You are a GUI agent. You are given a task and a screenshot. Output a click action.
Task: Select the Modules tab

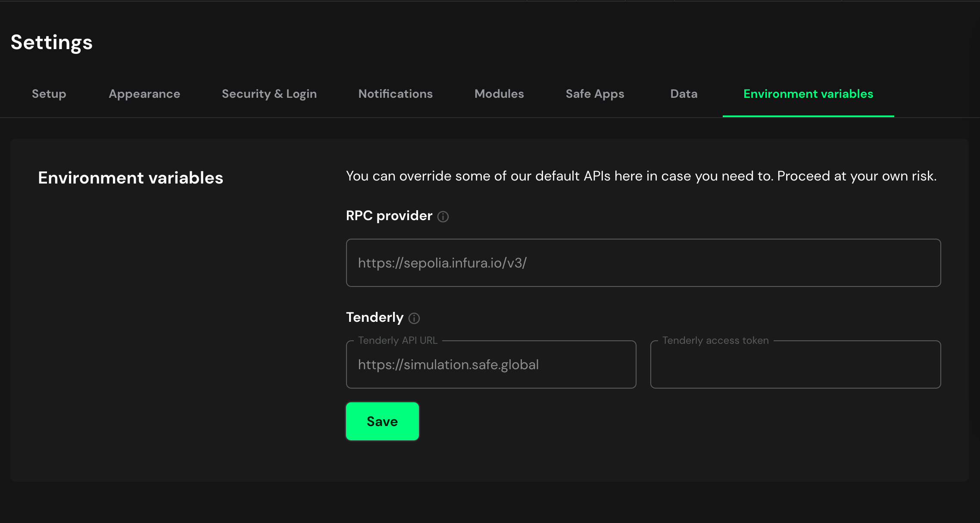500,93
